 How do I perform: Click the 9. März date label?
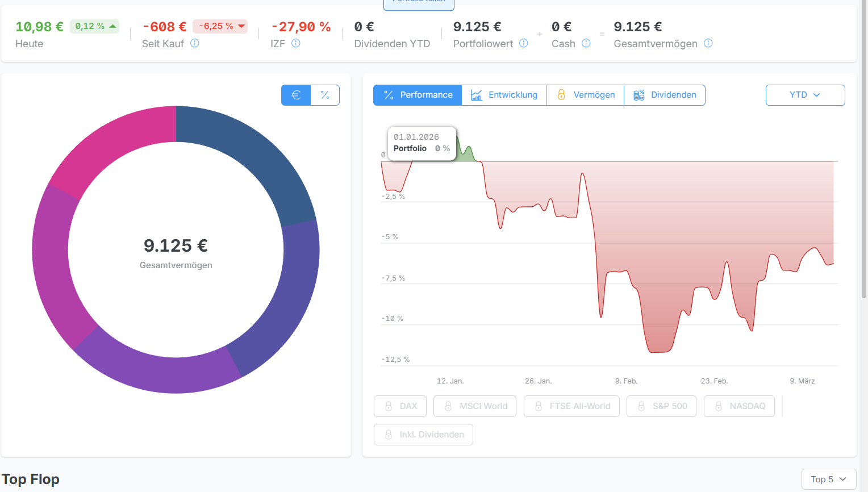803,381
